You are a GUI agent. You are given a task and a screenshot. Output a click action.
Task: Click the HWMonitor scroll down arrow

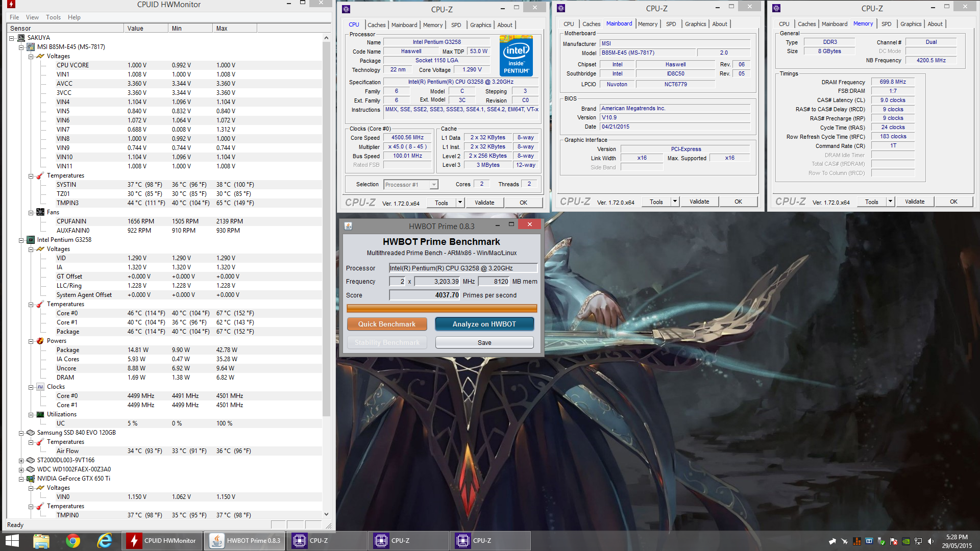[x=326, y=514]
